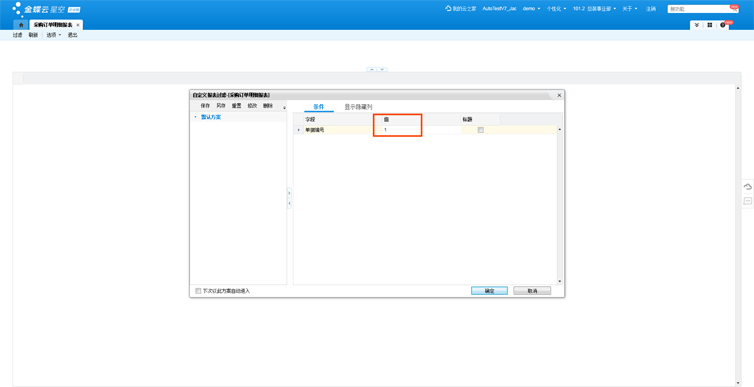Open the 选项 toolbar dropdown
The width and height of the screenshot is (754, 387).
53,35
